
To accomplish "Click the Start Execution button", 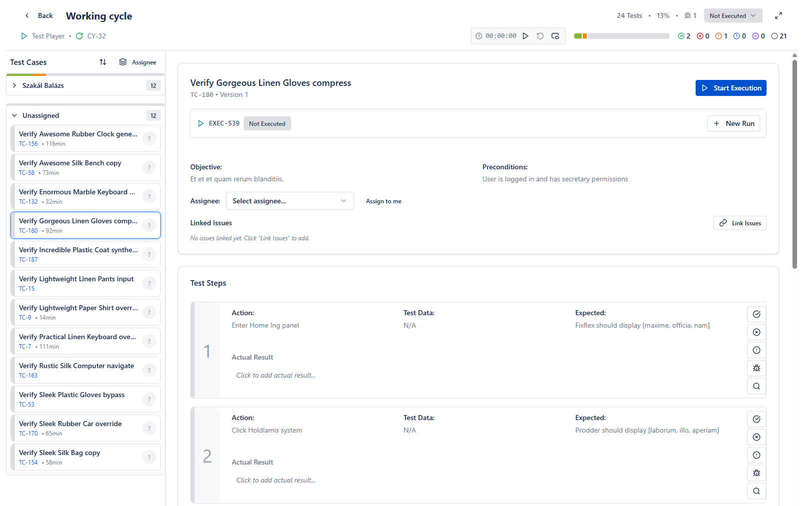I will [731, 88].
